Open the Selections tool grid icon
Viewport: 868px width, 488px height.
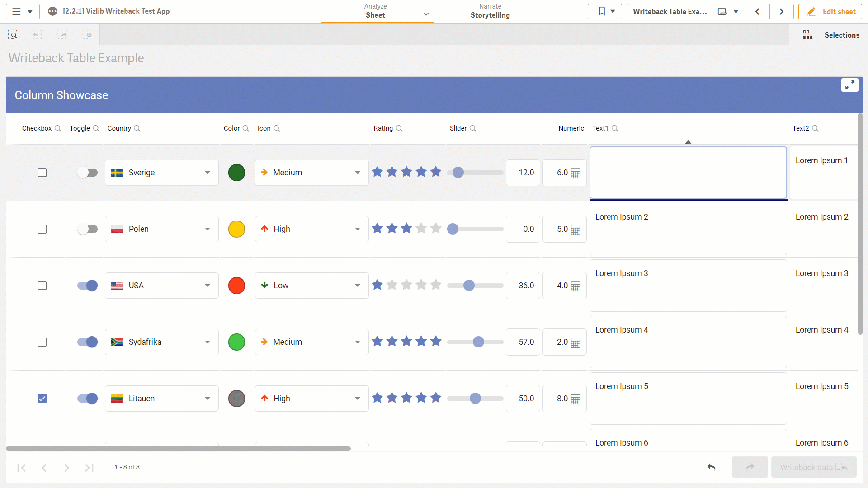coord(807,35)
